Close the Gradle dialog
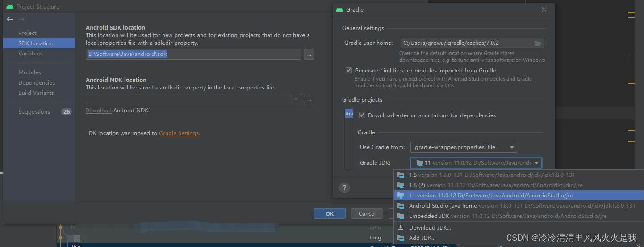Viewport: 644px width, 247px height. coord(544,9)
